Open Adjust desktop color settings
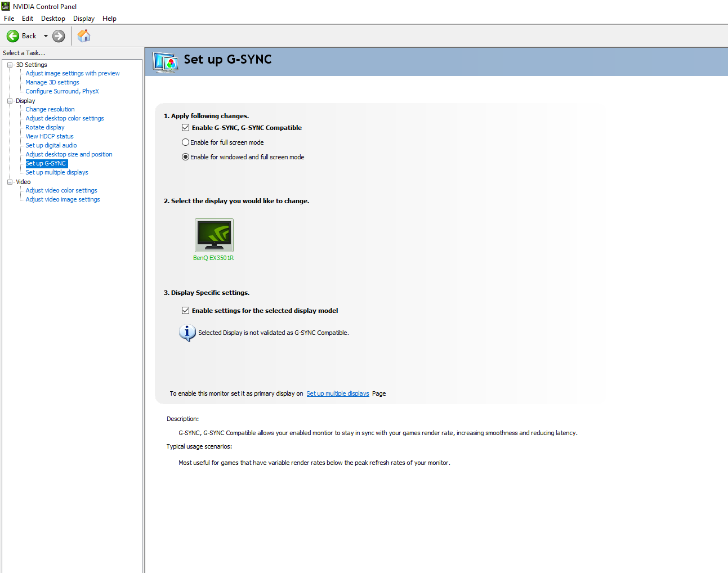The width and height of the screenshot is (728, 573). (65, 118)
